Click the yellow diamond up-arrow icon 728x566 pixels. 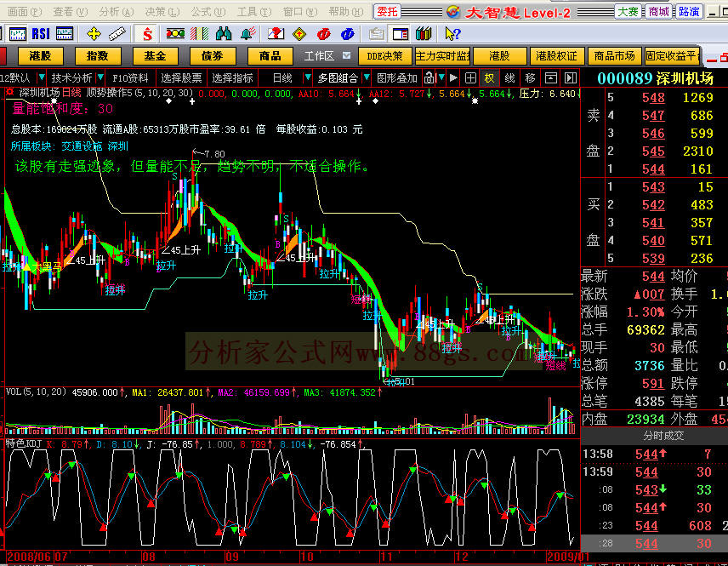299,33
